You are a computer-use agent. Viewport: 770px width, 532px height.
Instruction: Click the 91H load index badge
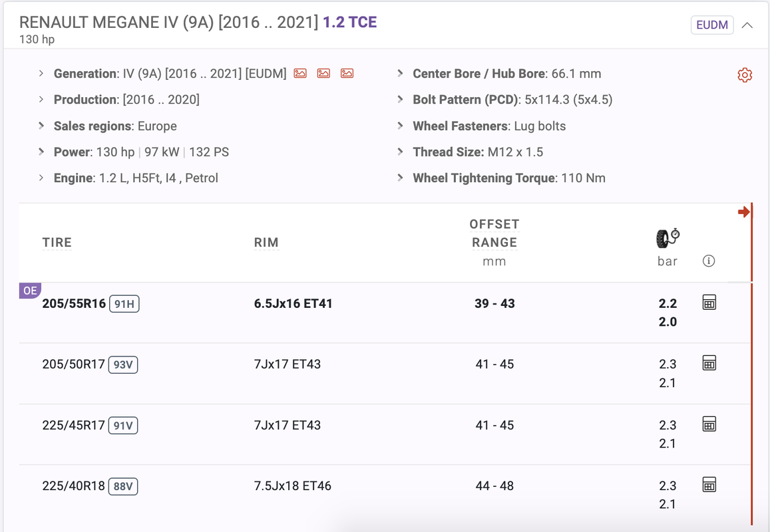[x=124, y=304]
